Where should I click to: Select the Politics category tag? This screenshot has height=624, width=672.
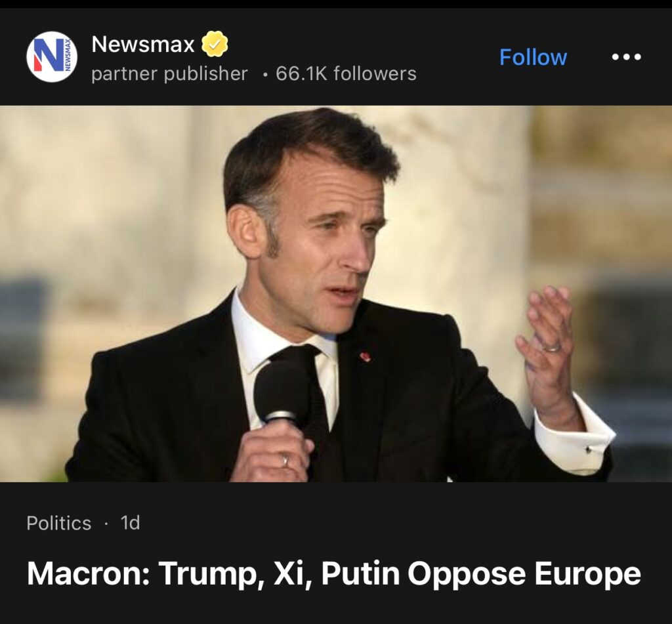click(x=59, y=523)
